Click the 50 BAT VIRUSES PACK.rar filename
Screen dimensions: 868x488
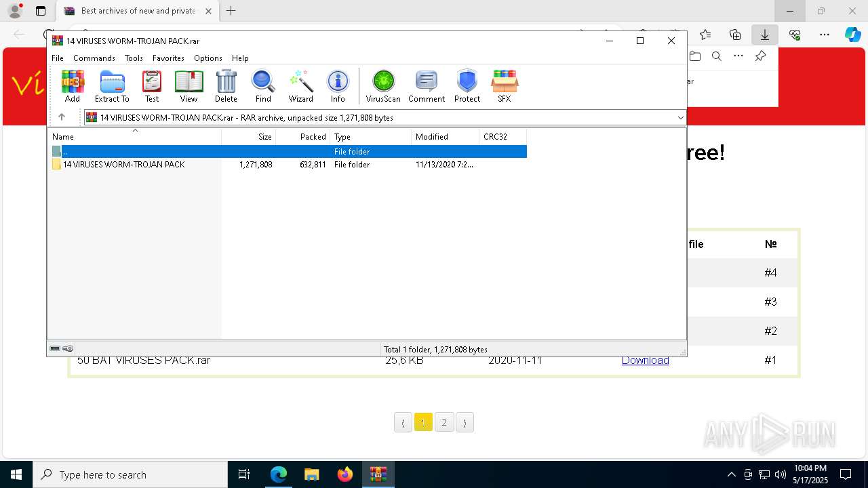click(144, 360)
